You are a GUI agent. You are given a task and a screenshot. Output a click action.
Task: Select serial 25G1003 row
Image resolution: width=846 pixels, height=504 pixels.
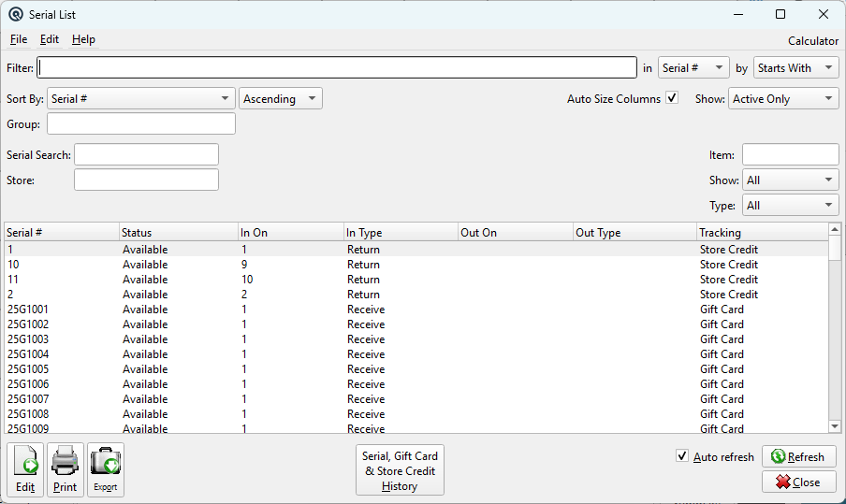416,339
